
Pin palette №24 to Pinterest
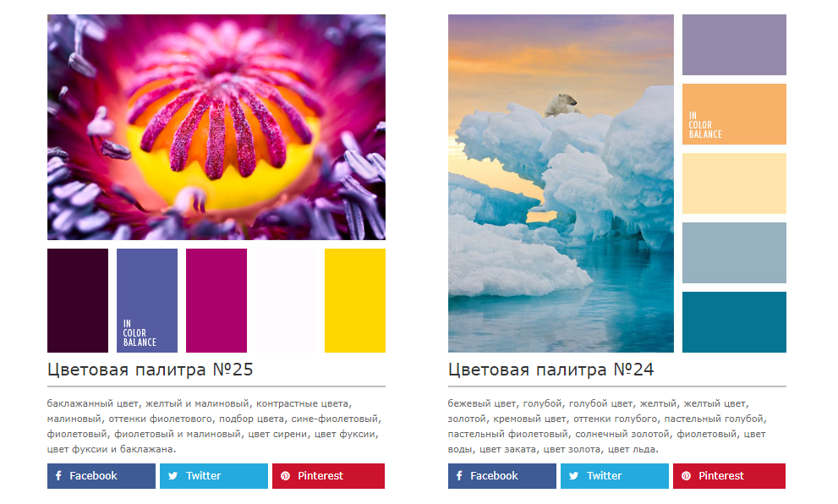point(729,476)
